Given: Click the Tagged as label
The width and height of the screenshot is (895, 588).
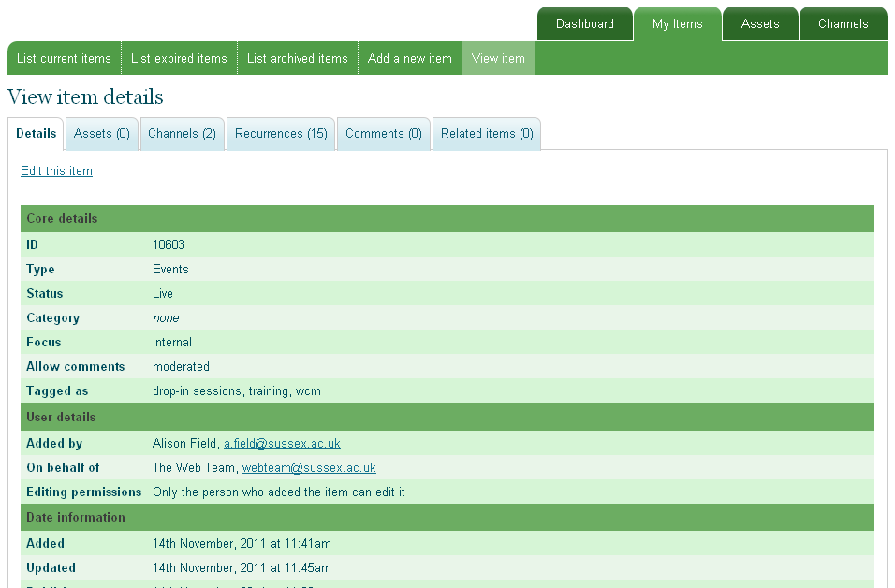Looking at the screenshot, I should 57,391.
